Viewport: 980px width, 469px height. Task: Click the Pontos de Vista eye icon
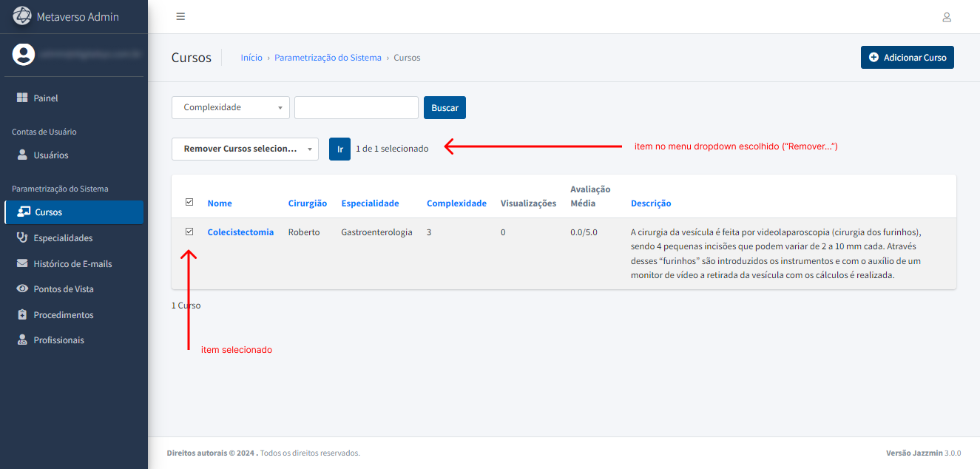(x=22, y=289)
